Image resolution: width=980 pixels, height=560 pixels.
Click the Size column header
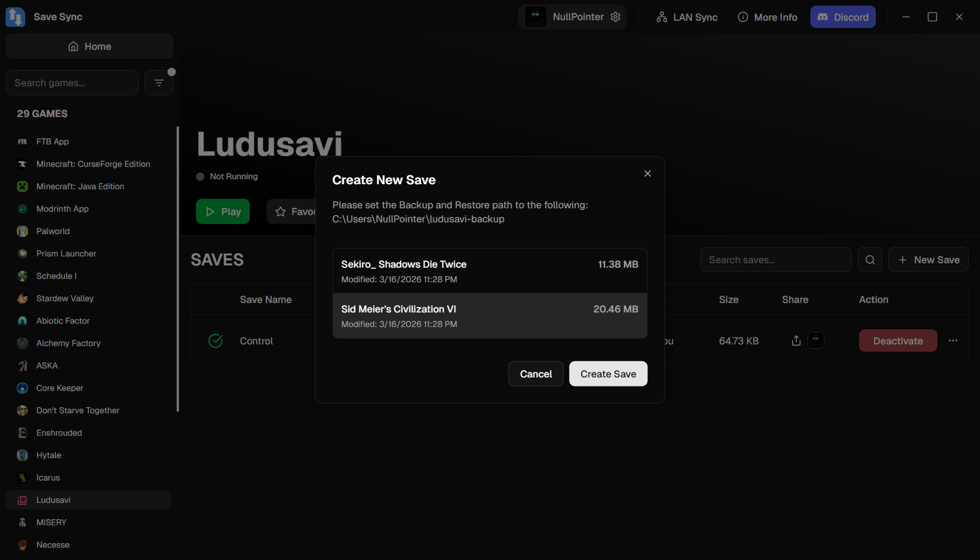729,300
